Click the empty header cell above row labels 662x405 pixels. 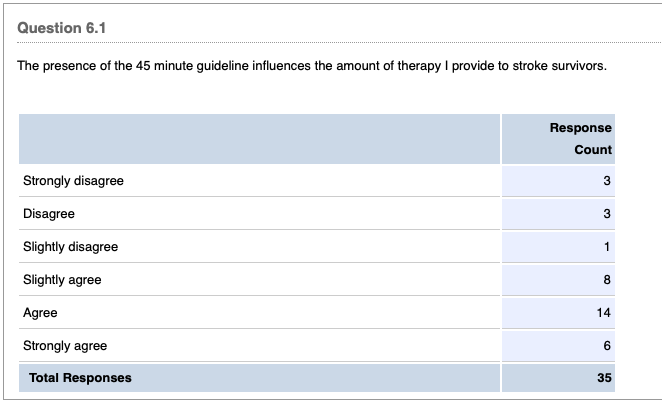[258, 139]
